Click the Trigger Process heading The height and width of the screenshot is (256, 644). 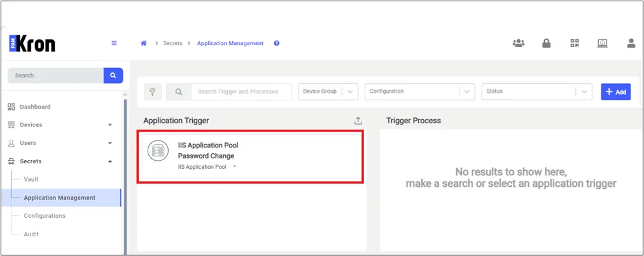tap(414, 121)
